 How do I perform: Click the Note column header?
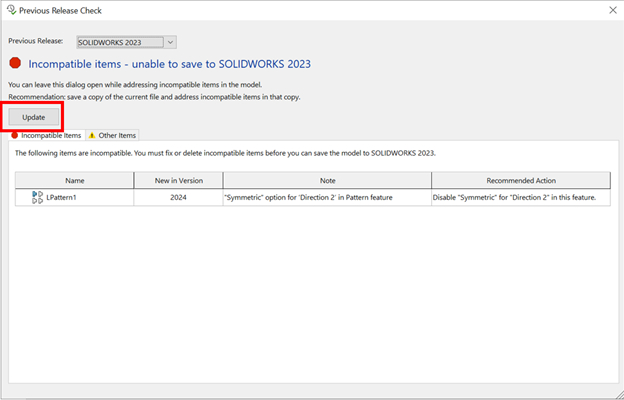328,181
